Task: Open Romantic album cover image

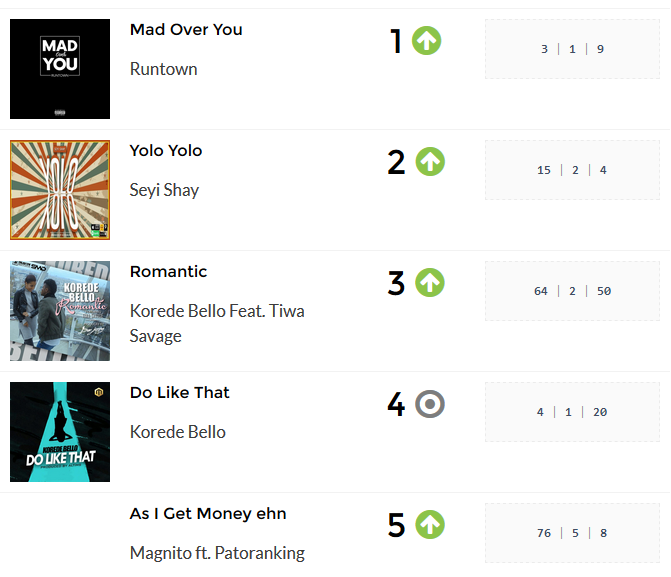Action: [60, 311]
